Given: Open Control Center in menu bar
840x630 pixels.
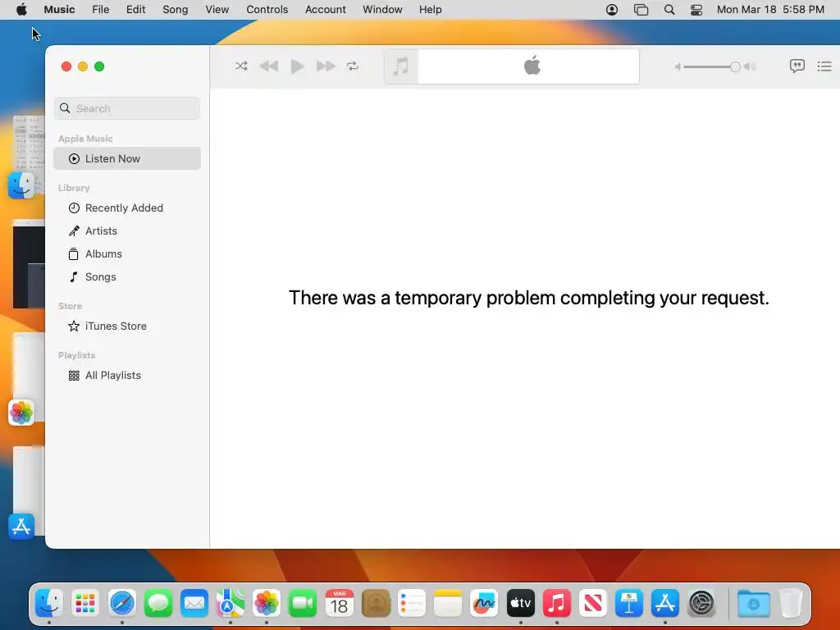Looking at the screenshot, I should coord(696,10).
